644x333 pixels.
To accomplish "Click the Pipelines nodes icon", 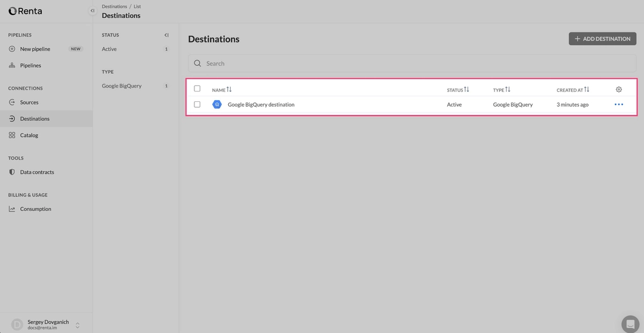I will (x=12, y=65).
